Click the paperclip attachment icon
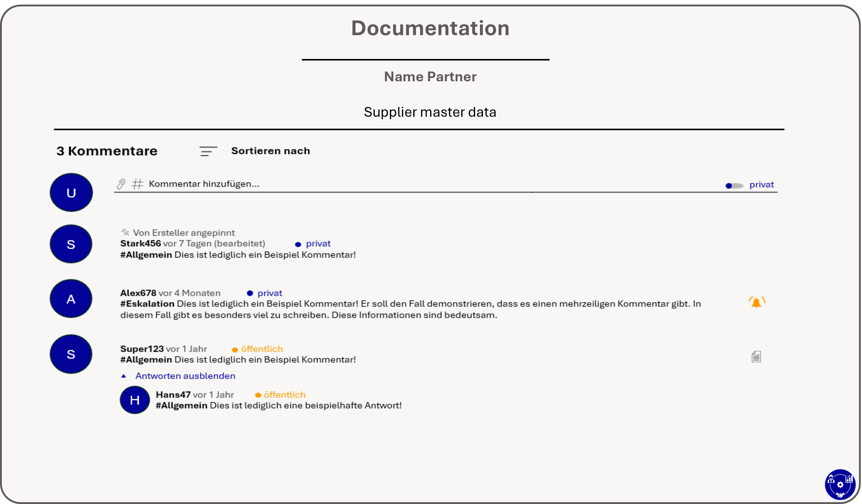This screenshot has width=862, height=504. tap(121, 184)
